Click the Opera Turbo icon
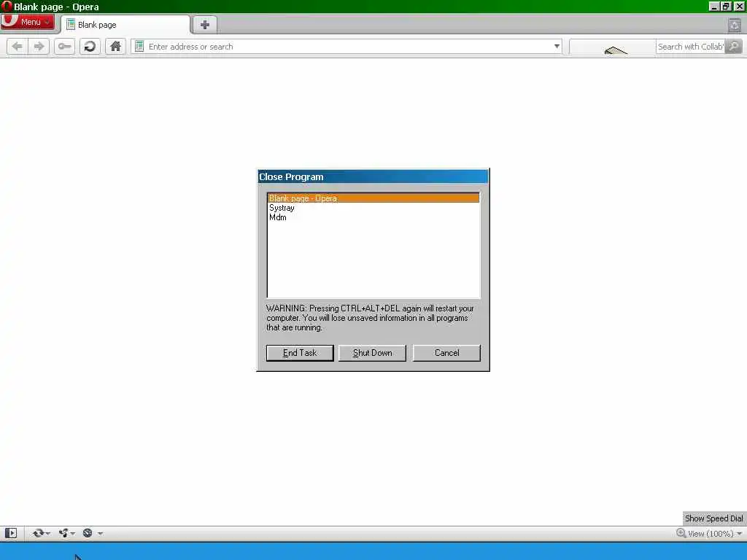This screenshot has height=560, width=747. [88, 533]
